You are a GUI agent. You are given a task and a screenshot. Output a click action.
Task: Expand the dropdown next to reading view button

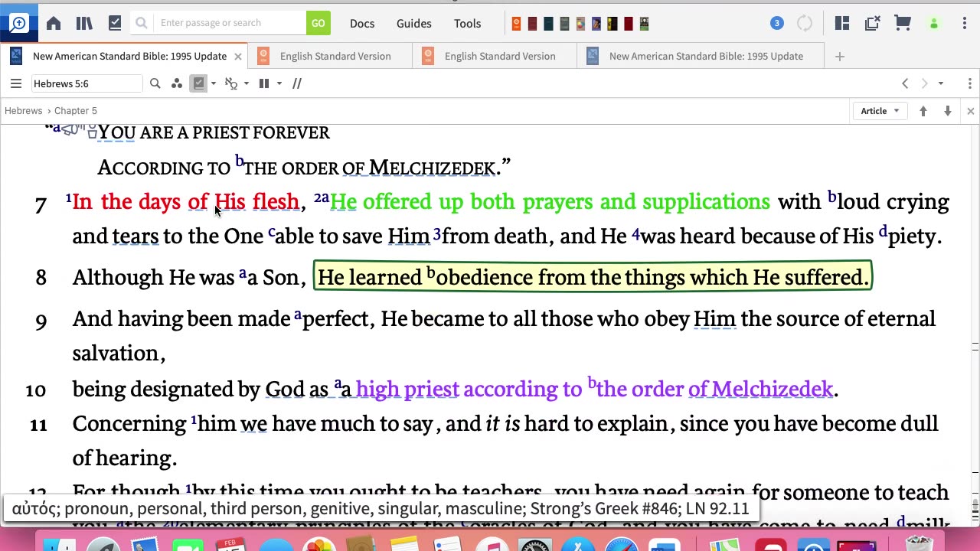click(214, 83)
